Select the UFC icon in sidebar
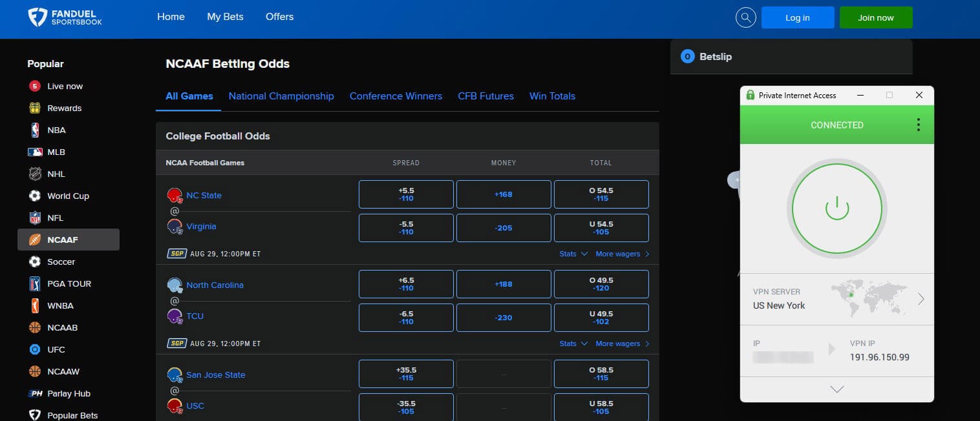 pos(35,349)
